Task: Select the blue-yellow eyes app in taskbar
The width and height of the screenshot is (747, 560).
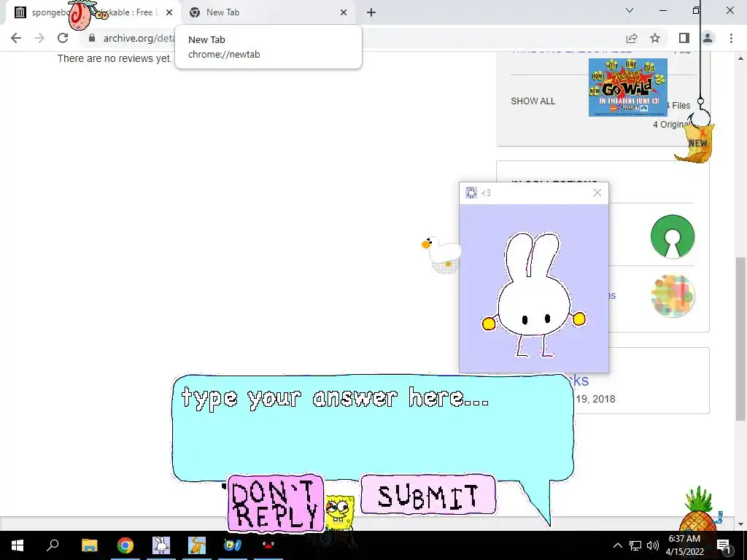Action: [233, 545]
